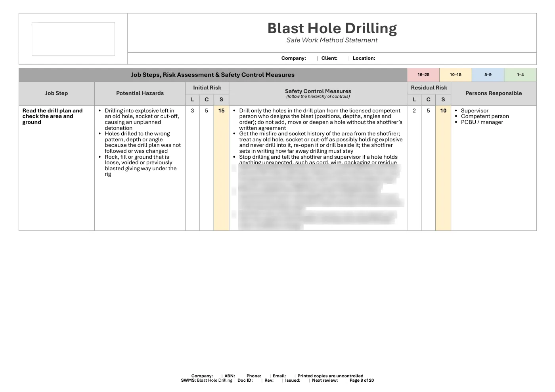This screenshot has height=392, width=555.
Task: Click 'Printed copies are uncontrolled' in the footer
Action: click(331, 376)
